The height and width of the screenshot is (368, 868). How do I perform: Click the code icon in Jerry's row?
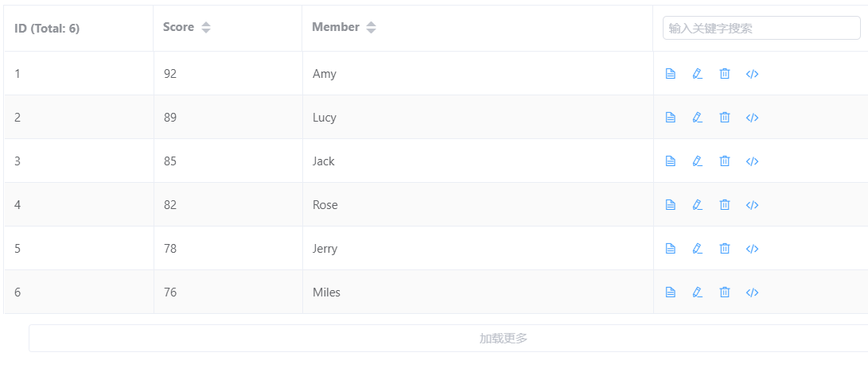click(x=752, y=249)
